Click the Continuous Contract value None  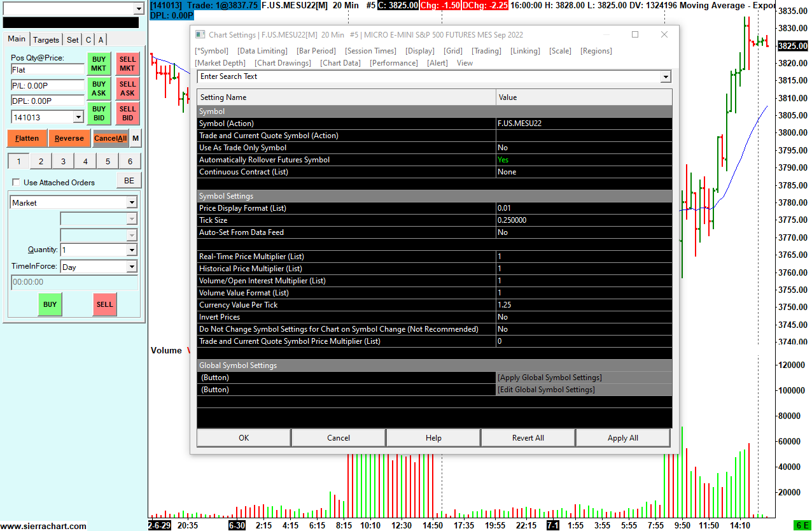[584, 172]
